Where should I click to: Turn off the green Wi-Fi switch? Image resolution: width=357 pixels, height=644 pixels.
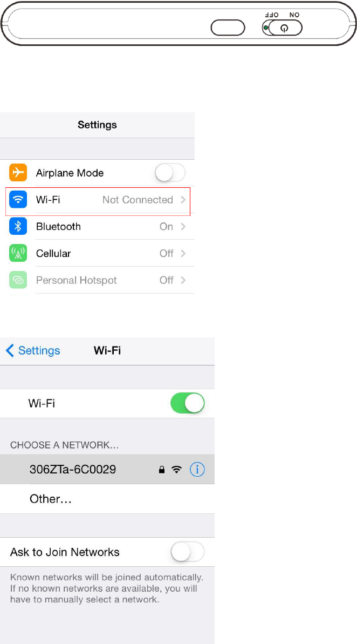188,403
